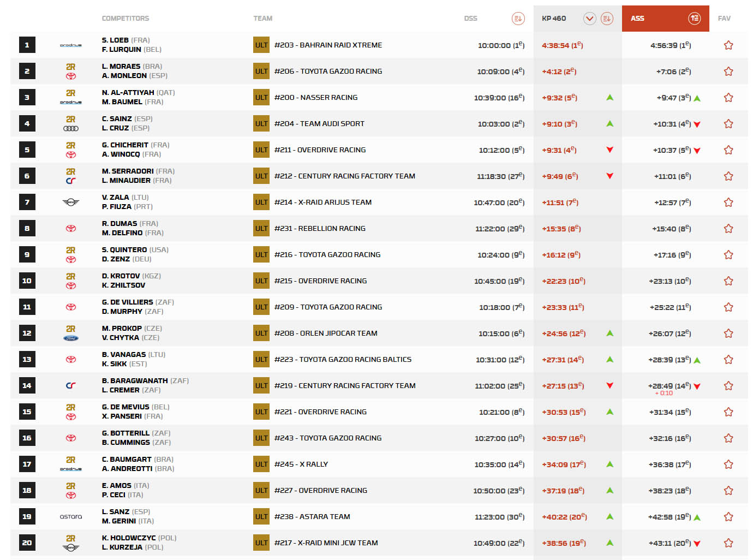Screen dimensions: 753x560
Task: Click the Audi logo beside C. Sainz
Action: click(71, 129)
